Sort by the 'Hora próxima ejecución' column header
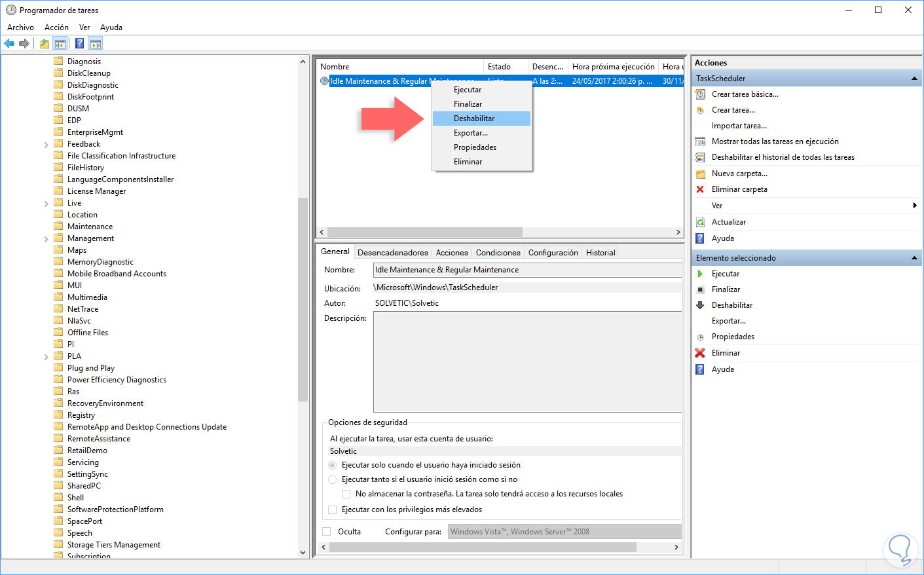The height and width of the screenshot is (575, 924). coord(613,67)
